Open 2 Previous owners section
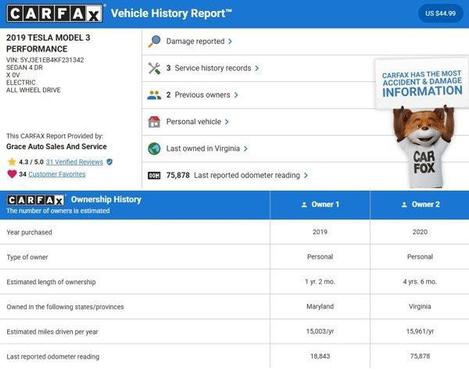The width and height of the screenshot is (469, 378). click(x=198, y=95)
